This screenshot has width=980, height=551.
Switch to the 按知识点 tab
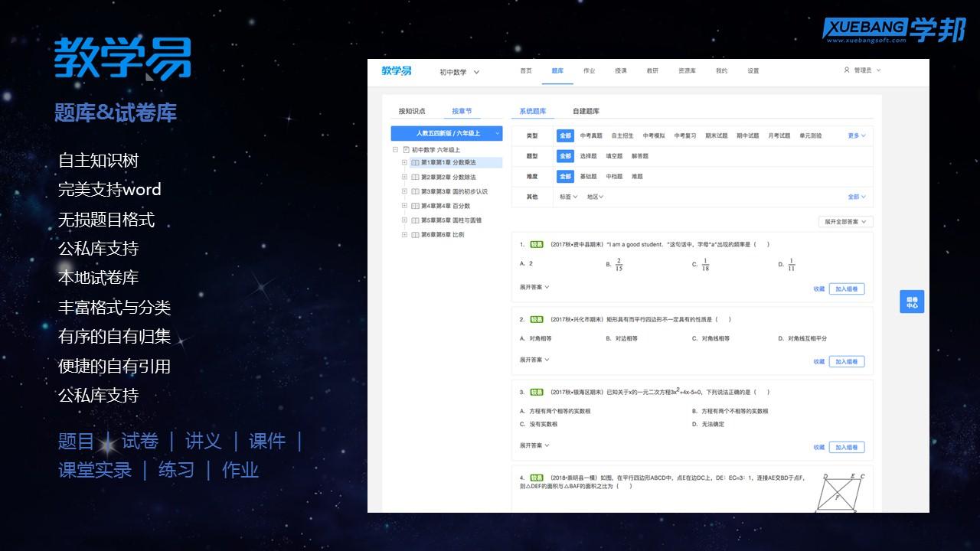tap(412, 111)
